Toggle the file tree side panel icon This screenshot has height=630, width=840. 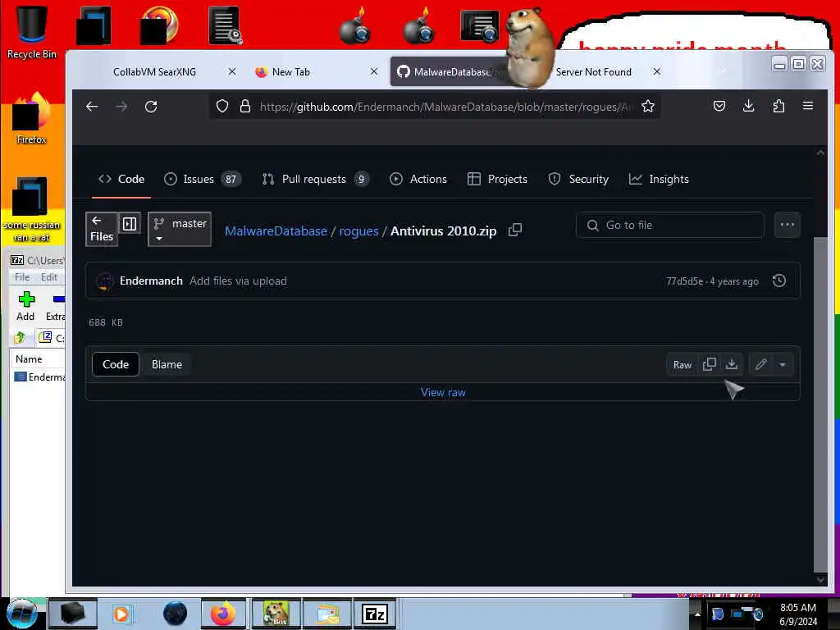pos(130,223)
